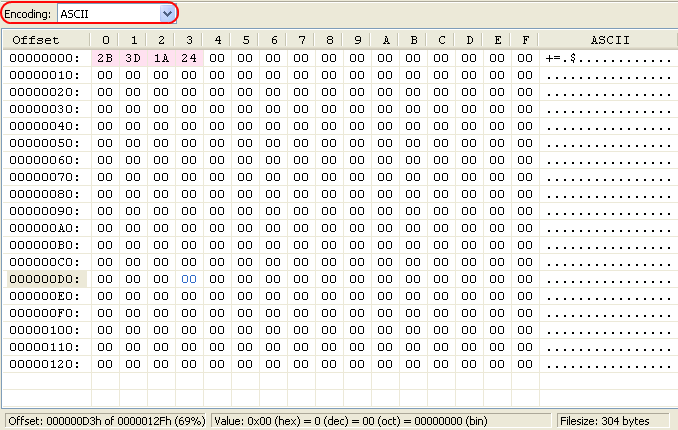Click column C byte in row 000000A0
Viewport: 678px width, 430px height.
(x=441, y=228)
